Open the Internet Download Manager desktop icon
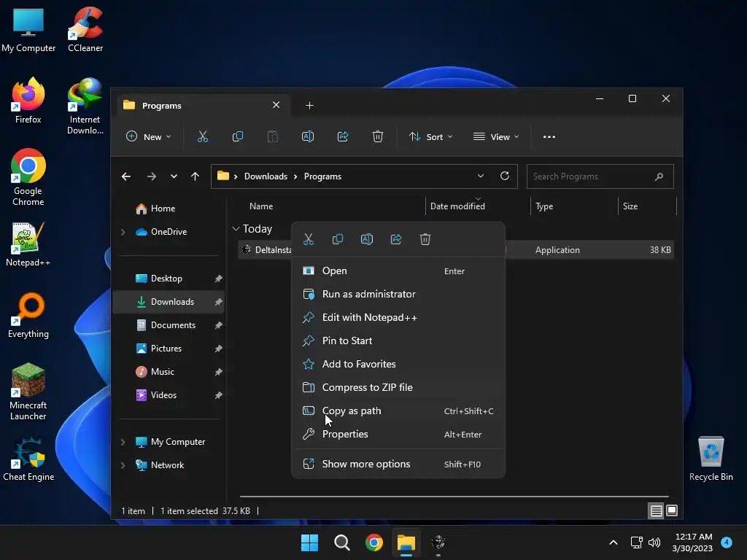This screenshot has height=560, width=747. pos(85,106)
